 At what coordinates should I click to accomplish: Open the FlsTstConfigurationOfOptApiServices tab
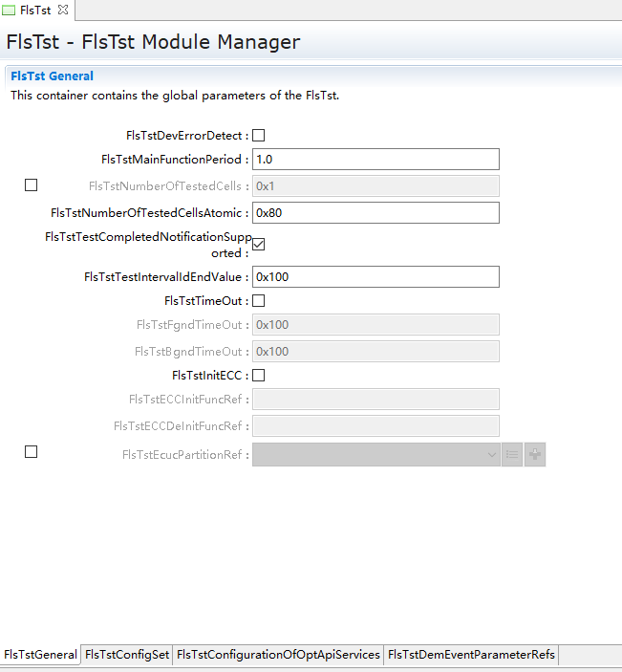pyautogui.click(x=278, y=655)
